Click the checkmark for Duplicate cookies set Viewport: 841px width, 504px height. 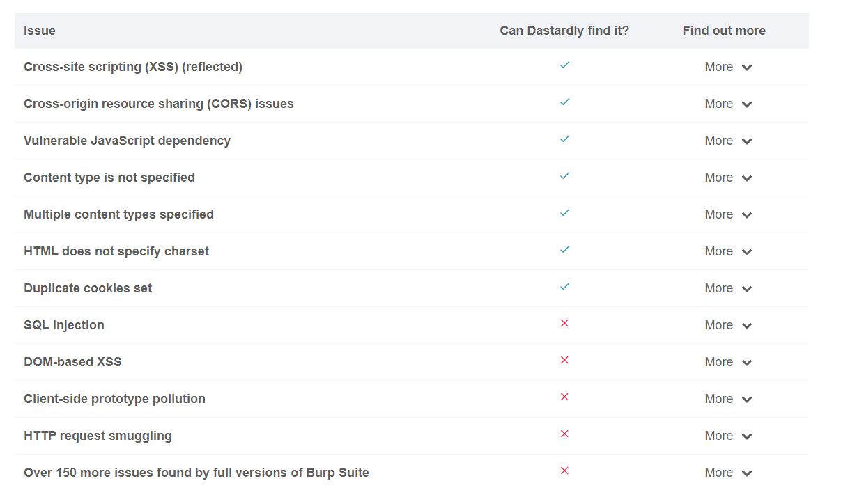click(x=564, y=287)
